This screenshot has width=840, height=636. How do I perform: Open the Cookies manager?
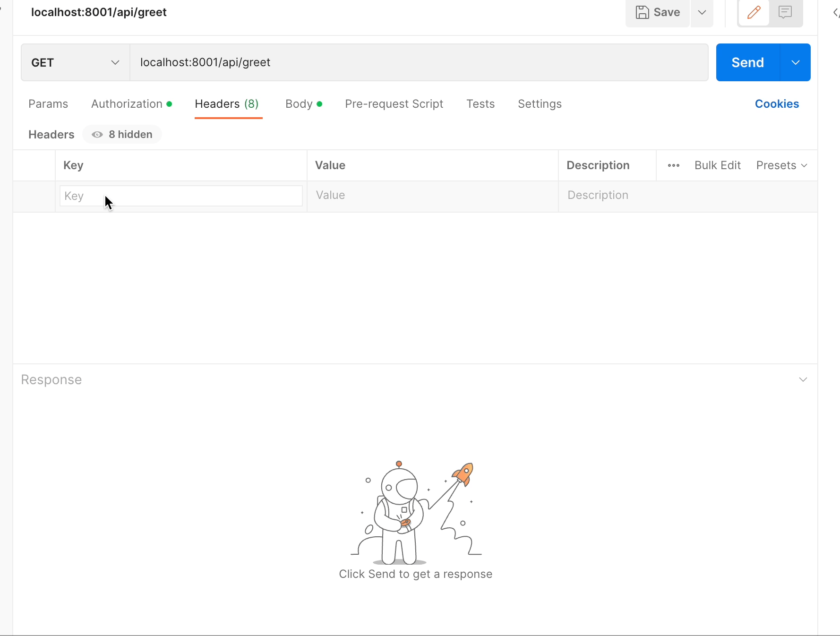point(777,104)
